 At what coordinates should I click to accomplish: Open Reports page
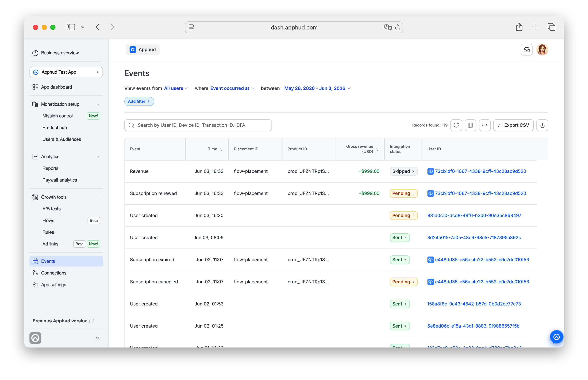[50, 168]
